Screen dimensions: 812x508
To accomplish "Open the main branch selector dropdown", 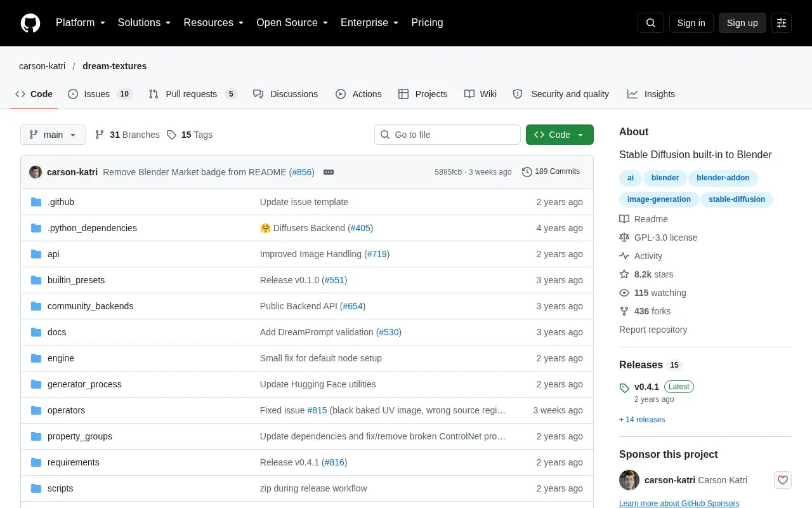I will tap(53, 135).
